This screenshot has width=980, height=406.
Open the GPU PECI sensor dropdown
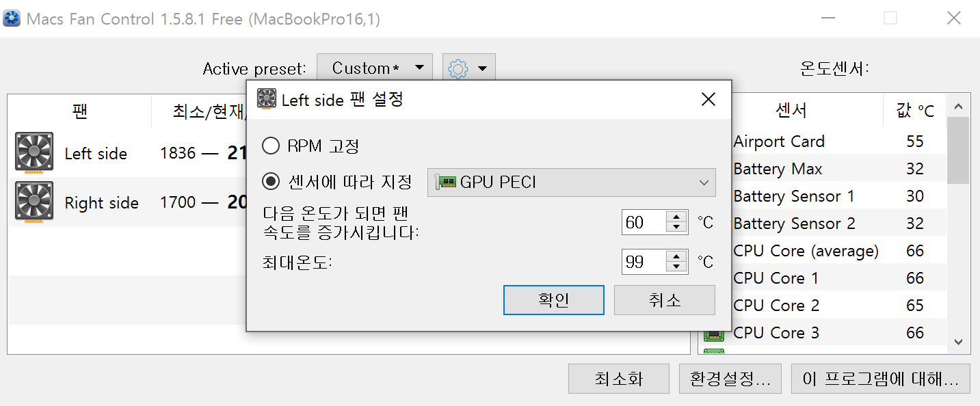click(572, 182)
